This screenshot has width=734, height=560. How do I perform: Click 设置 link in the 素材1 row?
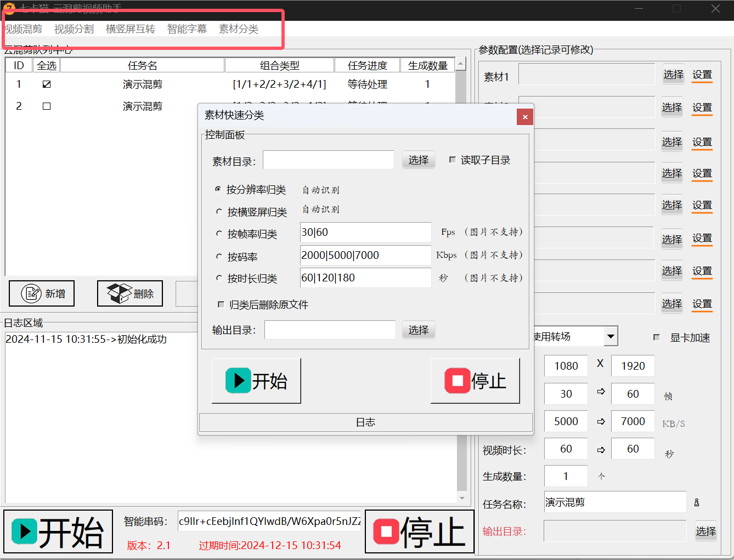(702, 75)
